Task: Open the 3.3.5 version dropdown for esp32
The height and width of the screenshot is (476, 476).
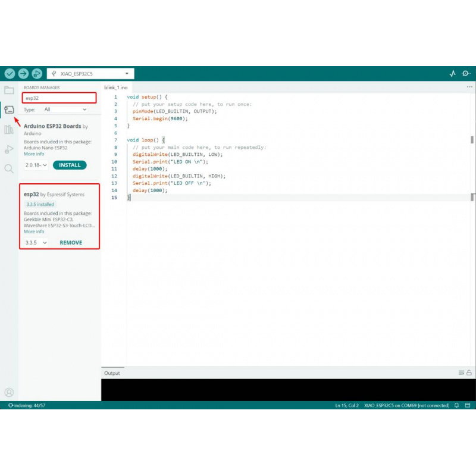Action: tap(36, 243)
